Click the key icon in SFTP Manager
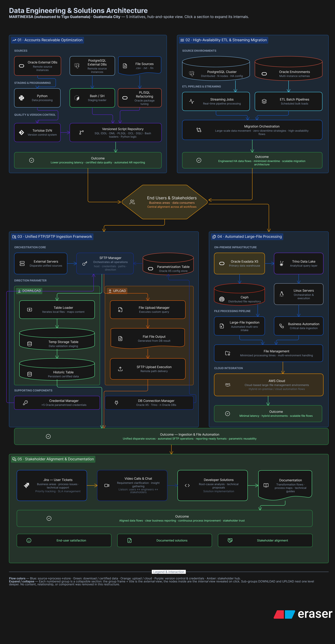This screenshot has height=644, width=335. click(85, 263)
